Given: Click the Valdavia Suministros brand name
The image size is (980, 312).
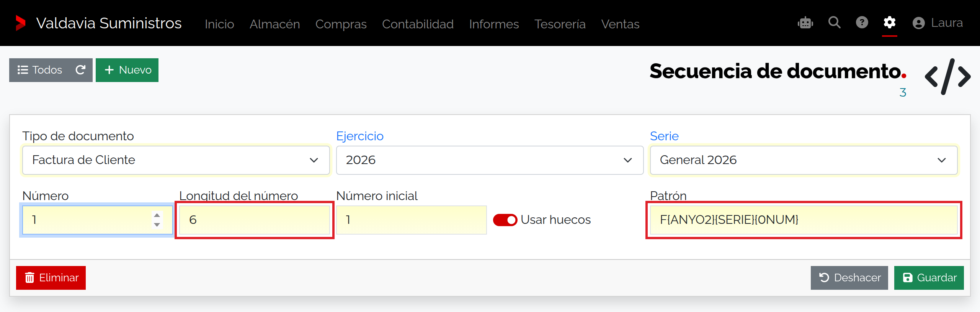Looking at the screenshot, I should pyautogui.click(x=109, y=23).
